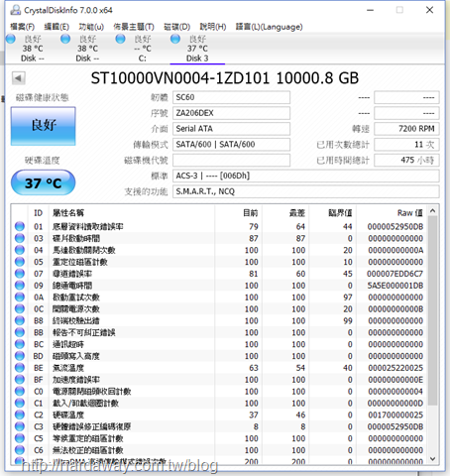
Task: Click raw value 000025220025
Action: pos(395,368)
